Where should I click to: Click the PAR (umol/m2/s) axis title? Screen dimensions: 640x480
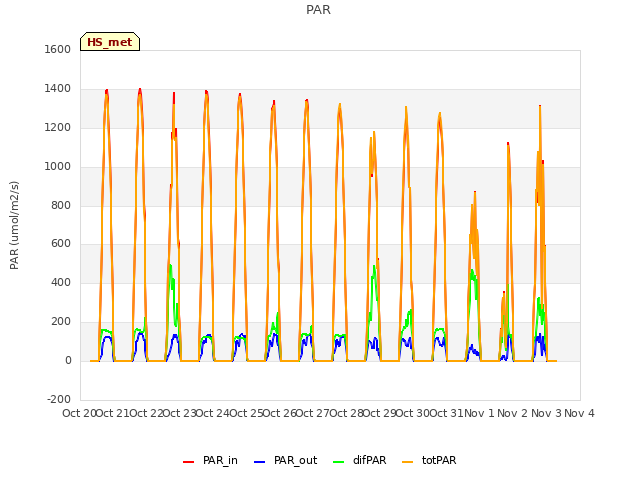coord(14,225)
